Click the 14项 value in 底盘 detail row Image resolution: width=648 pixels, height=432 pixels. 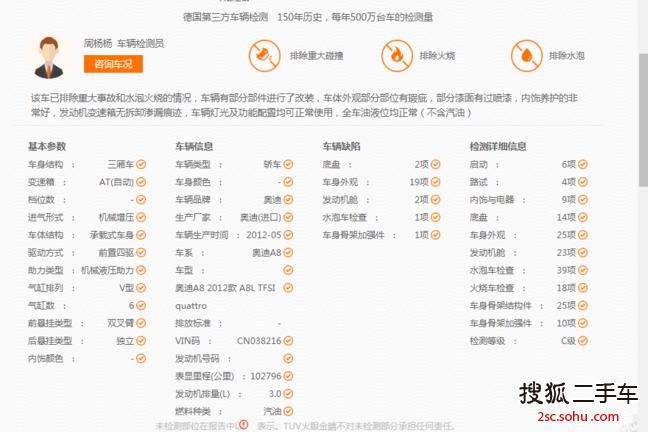click(566, 217)
